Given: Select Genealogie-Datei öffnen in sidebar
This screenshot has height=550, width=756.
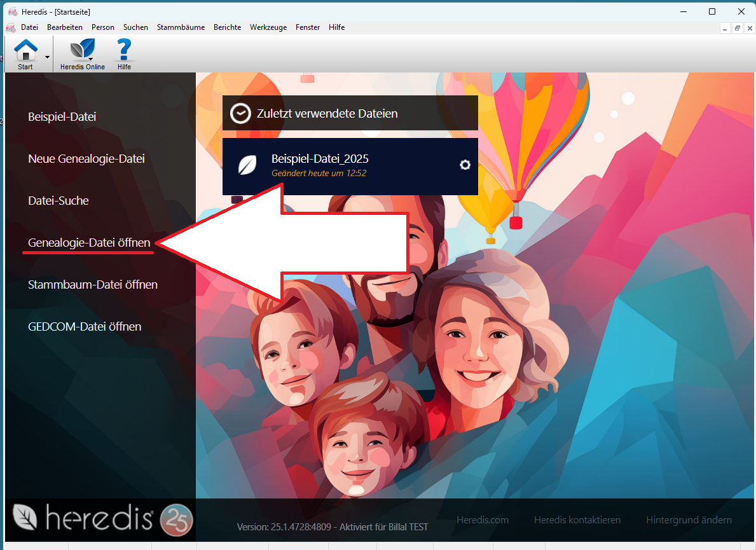Looking at the screenshot, I should [x=89, y=243].
